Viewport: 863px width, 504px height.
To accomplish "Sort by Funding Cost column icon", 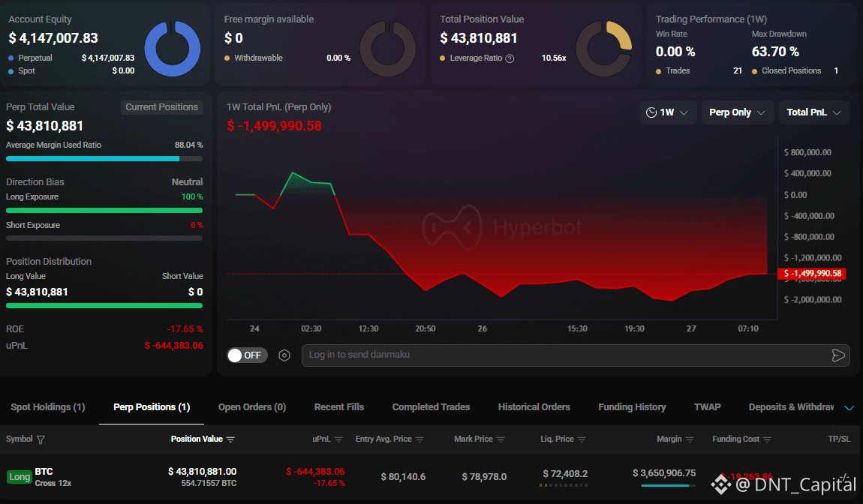I will point(767,439).
